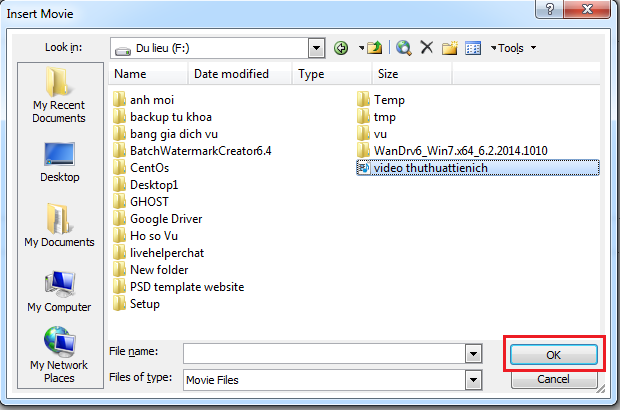
Task: Go up one folder level
Action: tap(374, 48)
